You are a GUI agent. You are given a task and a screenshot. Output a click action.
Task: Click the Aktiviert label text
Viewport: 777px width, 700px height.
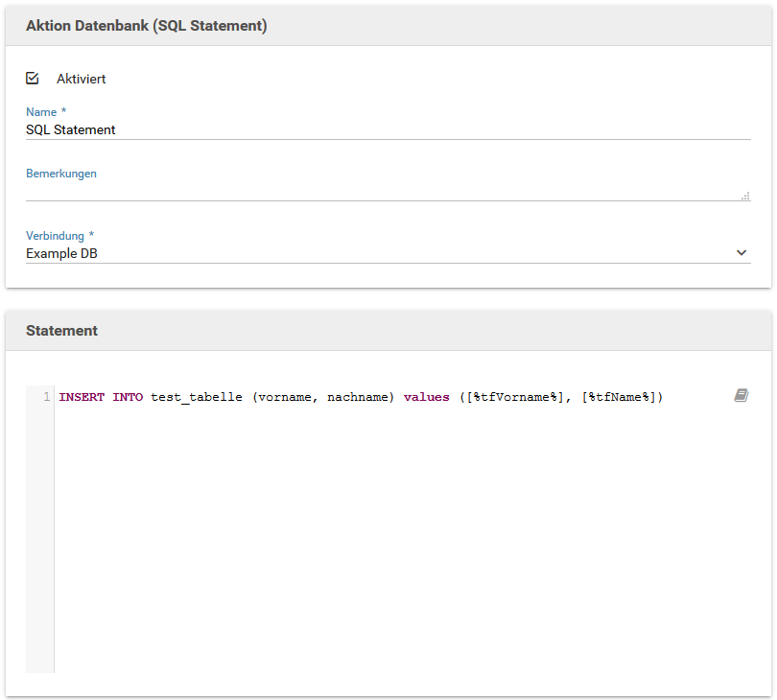pyautogui.click(x=81, y=79)
